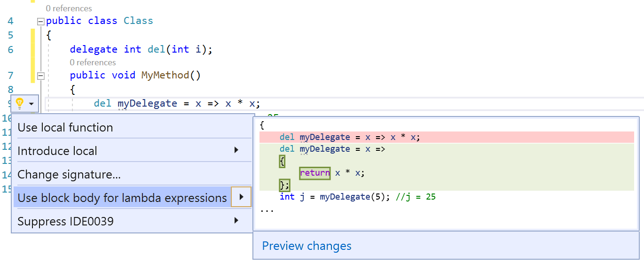Apply Use block body for lambda expressions
This screenshot has width=644, height=263.
click(122, 198)
